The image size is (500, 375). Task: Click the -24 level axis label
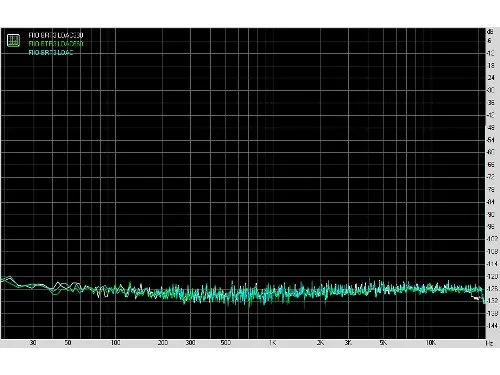click(491, 78)
